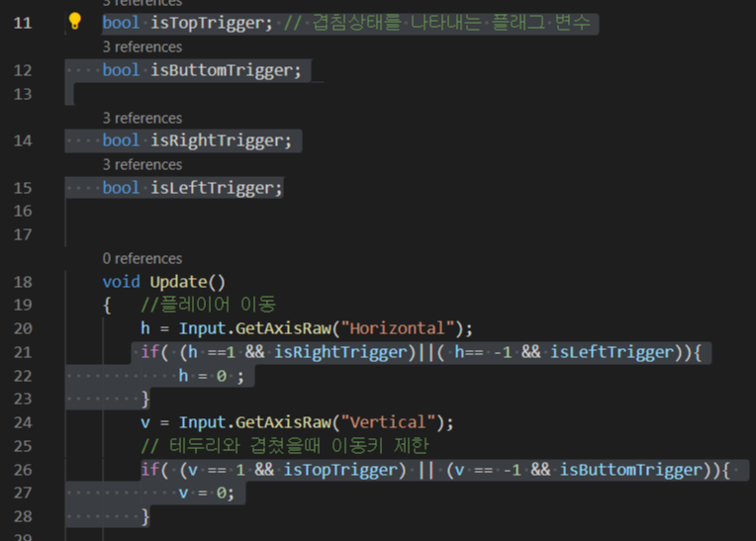This screenshot has width=756, height=541.
Task: Open the 3 references link above isButtomTrigger
Action: click(142, 46)
